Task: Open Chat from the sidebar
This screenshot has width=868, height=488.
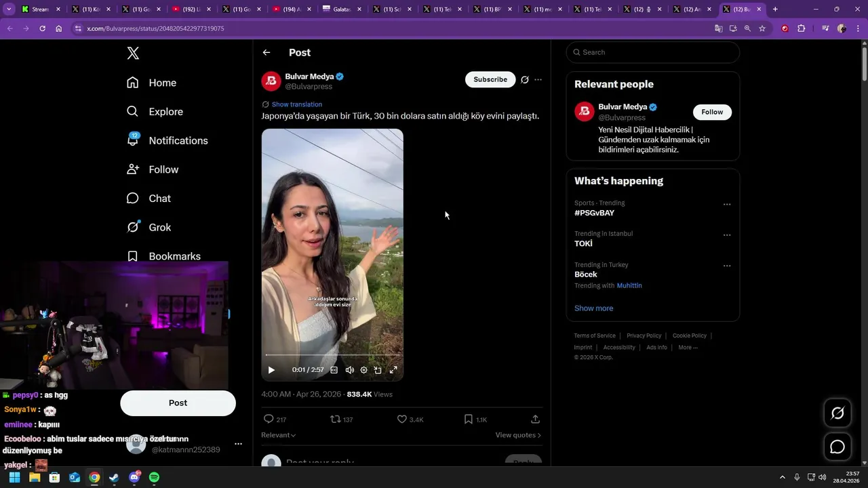Action: [x=149, y=199]
